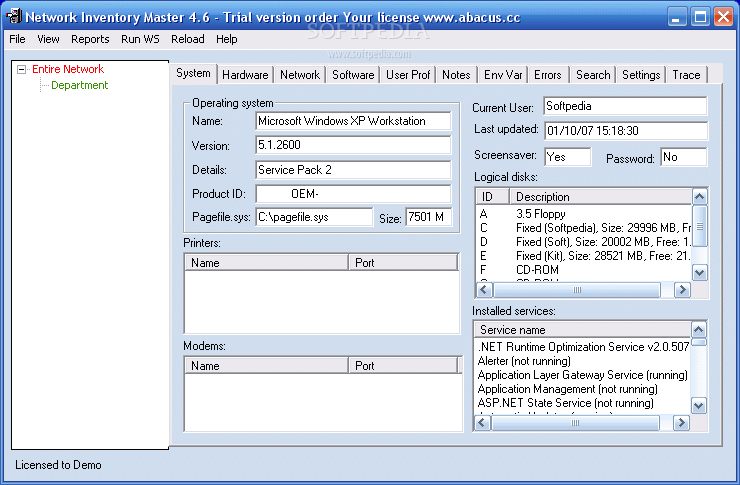Click the pagefile Size field
Screen dimensions: 740x485
click(x=428, y=217)
